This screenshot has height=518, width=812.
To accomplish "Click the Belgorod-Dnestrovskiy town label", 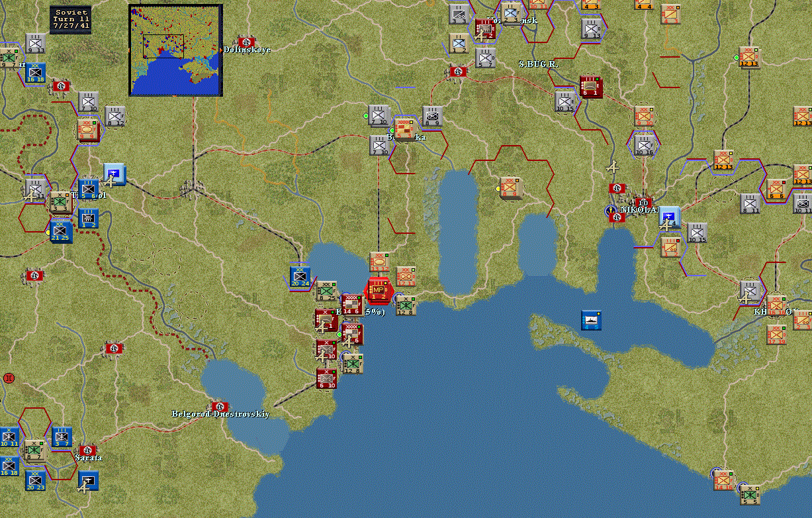I will click(220, 414).
